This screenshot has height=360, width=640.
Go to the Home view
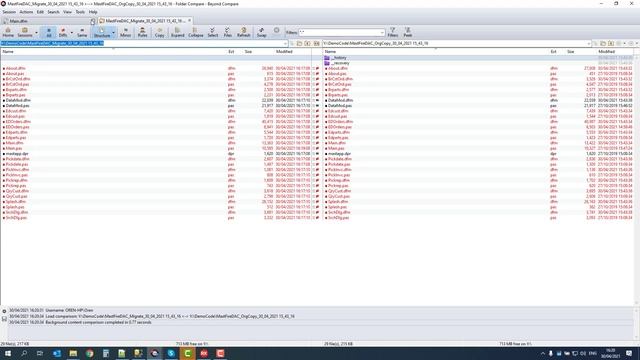point(8,32)
